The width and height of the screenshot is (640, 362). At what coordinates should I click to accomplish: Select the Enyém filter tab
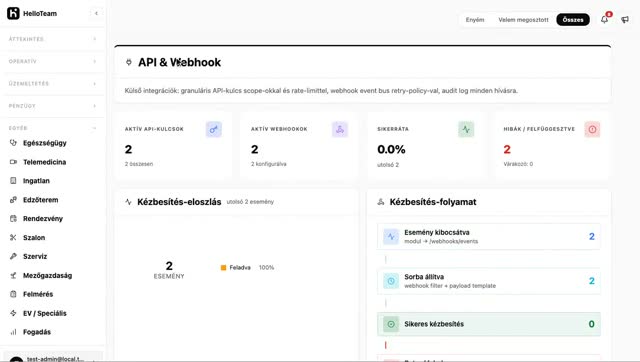475,20
